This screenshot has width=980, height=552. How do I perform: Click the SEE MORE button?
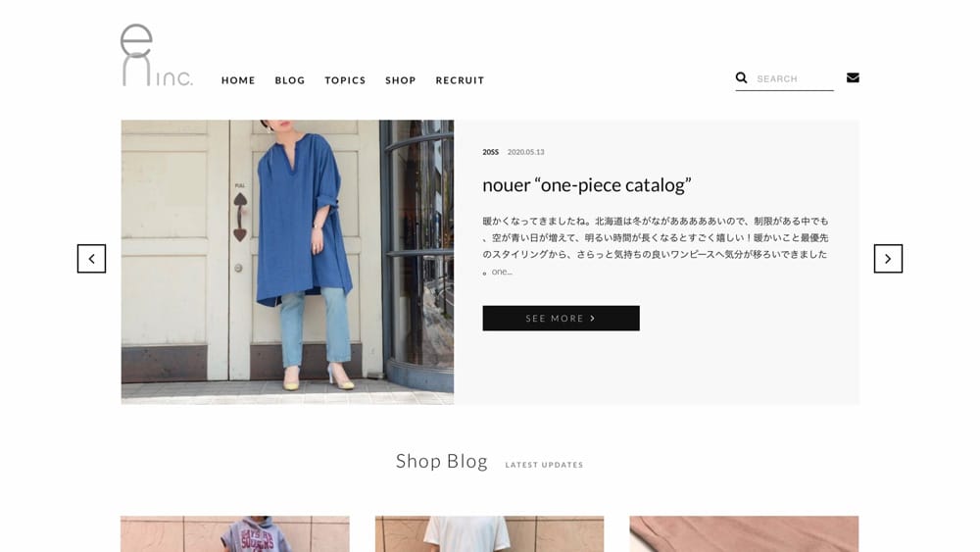[x=561, y=319]
